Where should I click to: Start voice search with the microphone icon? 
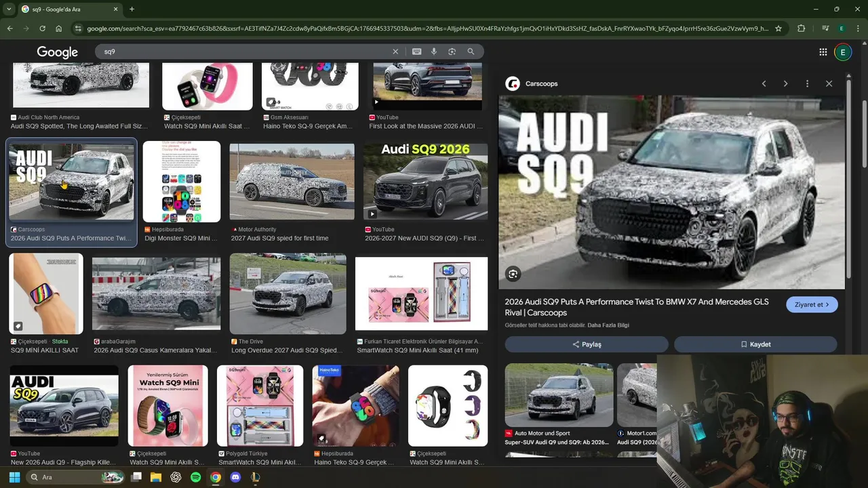tap(434, 52)
